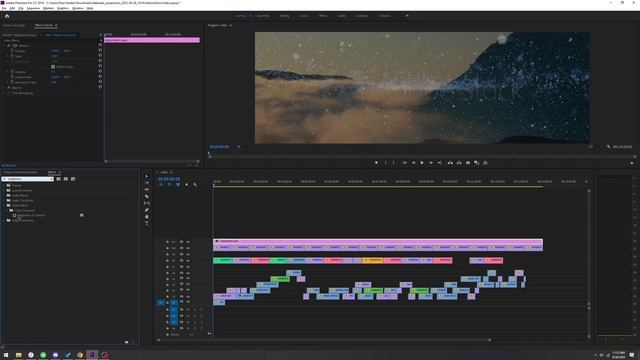This screenshot has height=360, width=640.
Task: Go to the Home screen icon
Action: (x=7, y=16)
